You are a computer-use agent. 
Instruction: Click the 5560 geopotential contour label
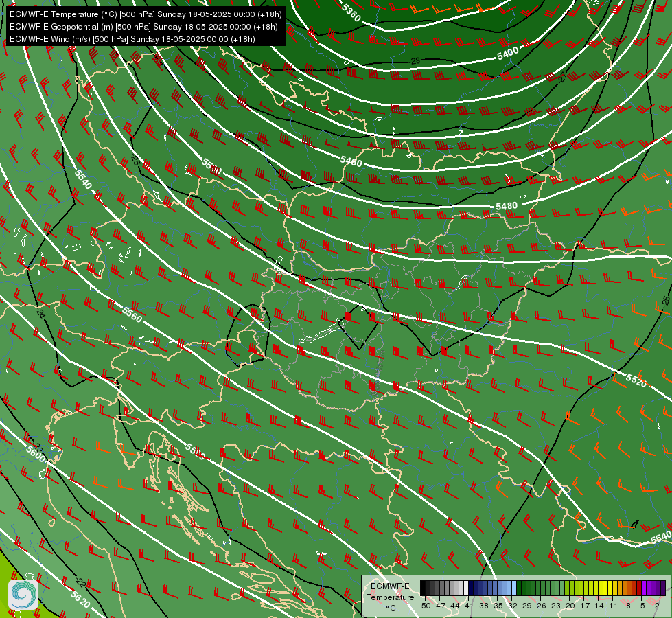coord(132,314)
